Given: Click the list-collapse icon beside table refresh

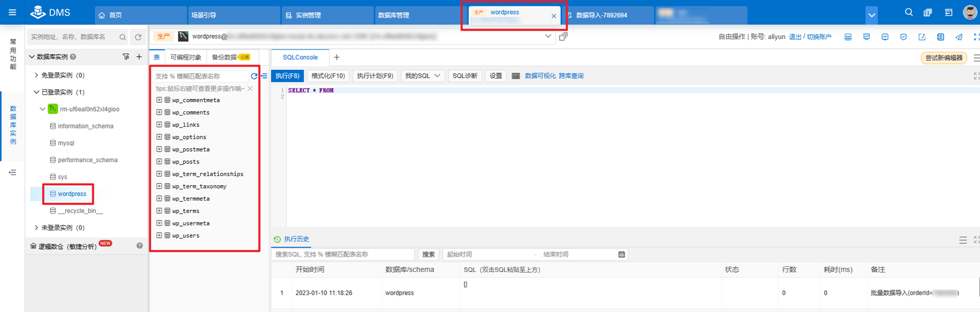Looking at the screenshot, I should (x=264, y=76).
